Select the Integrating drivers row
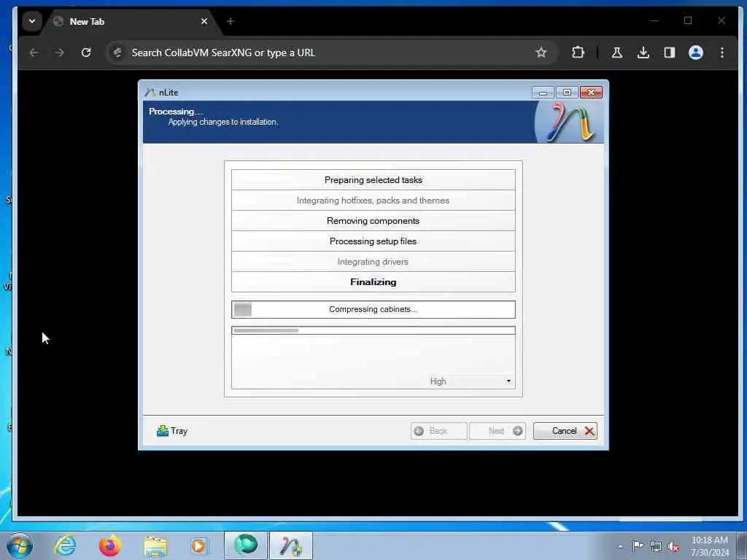Screen dimensions: 747x560 (x=373, y=262)
